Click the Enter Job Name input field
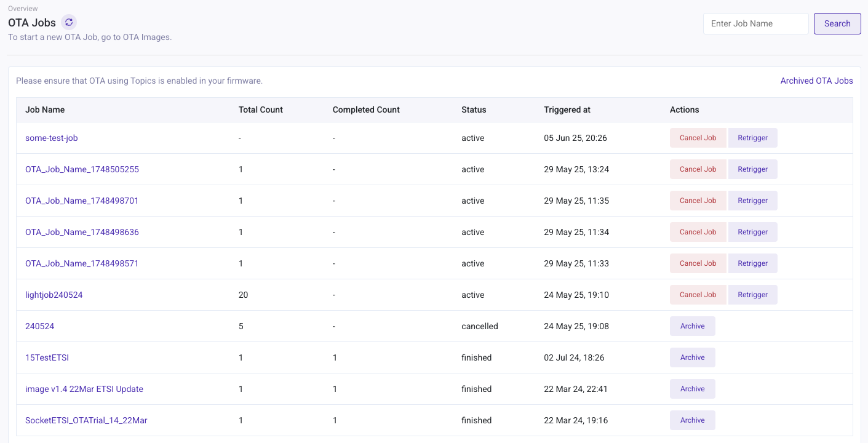Screen dimensions: 868x443 [x=755, y=23]
